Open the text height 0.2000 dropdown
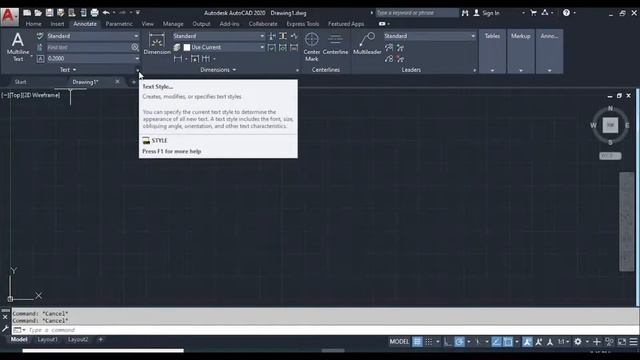Viewport: 640px width, 360px height. tap(93, 59)
